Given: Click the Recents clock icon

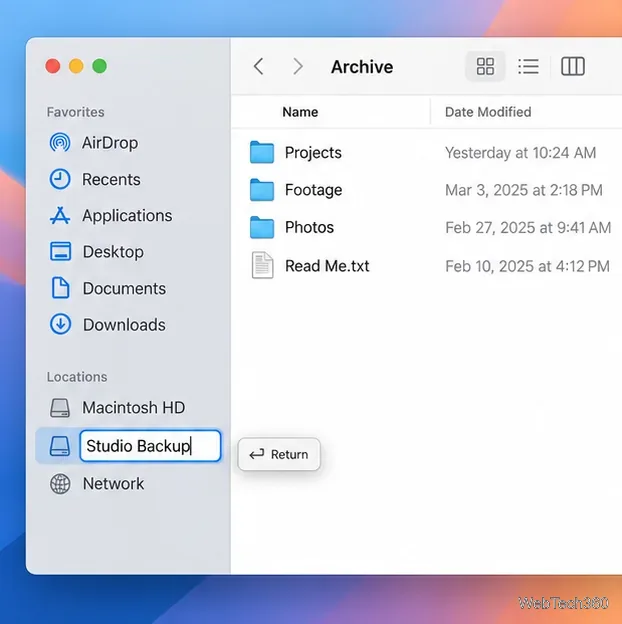Looking at the screenshot, I should coord(60,179).
